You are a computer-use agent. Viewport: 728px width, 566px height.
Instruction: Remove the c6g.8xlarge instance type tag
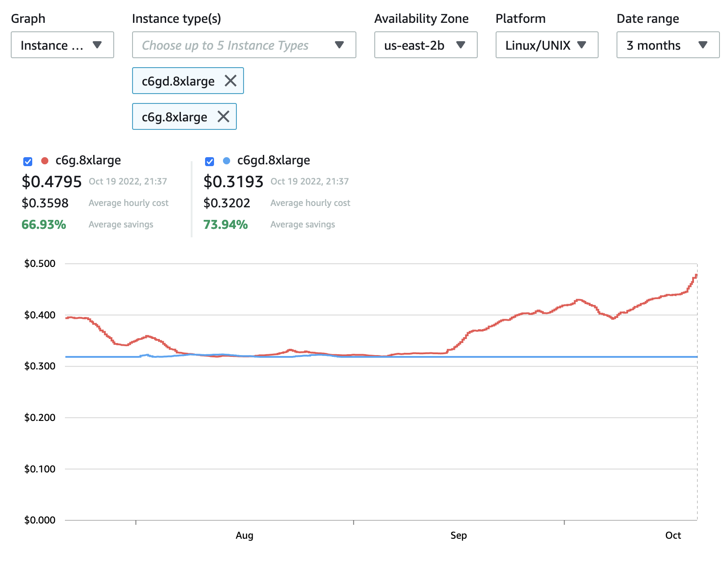click(223, 116)
